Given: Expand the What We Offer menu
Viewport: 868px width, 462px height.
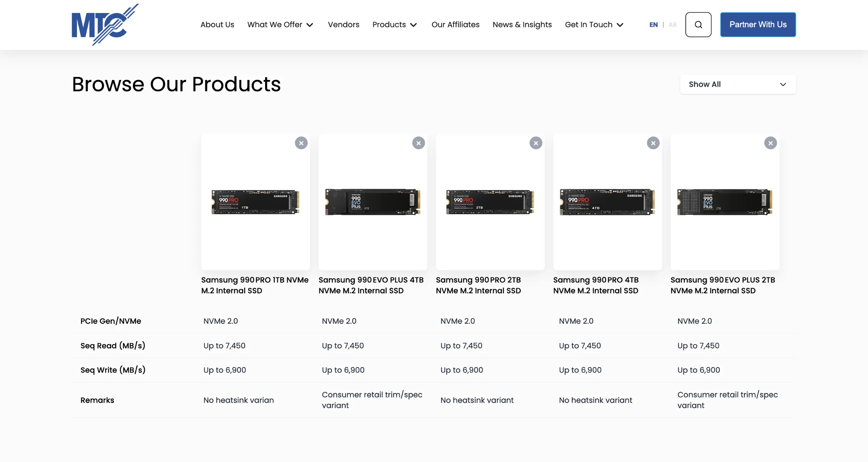Looking at the screenshot, I should pos(280,25).
